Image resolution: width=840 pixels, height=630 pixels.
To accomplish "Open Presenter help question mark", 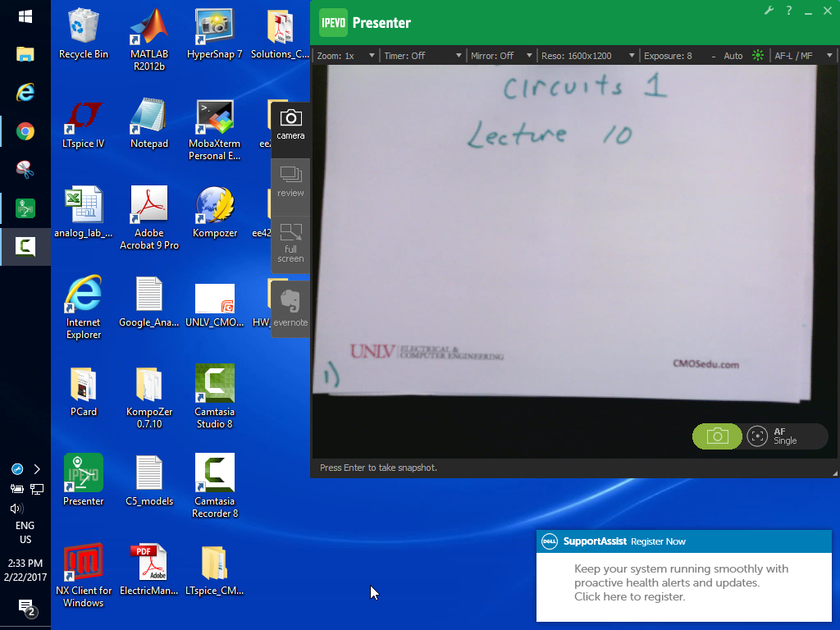I will (x=788, y=10).
